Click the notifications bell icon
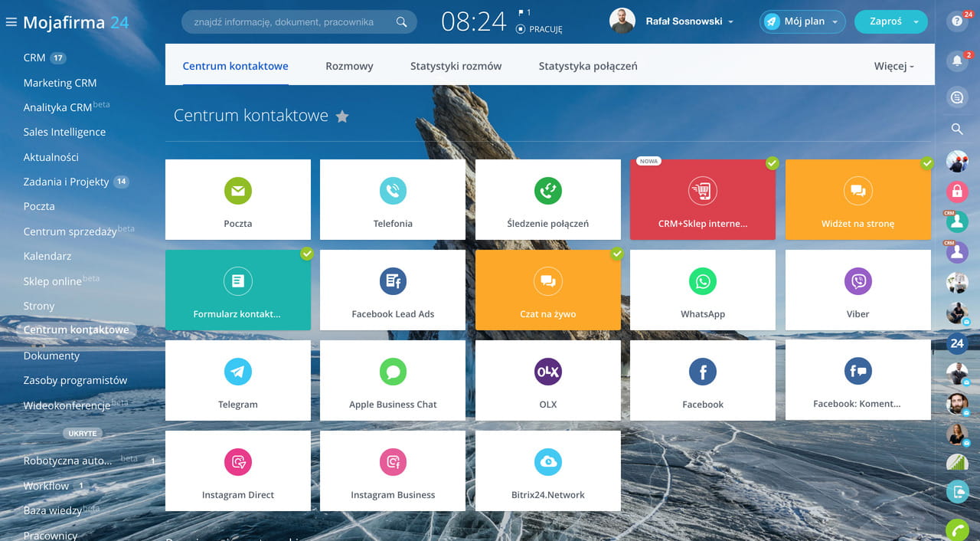The width and height of the screenshot is (980, 541). [957, 61]
